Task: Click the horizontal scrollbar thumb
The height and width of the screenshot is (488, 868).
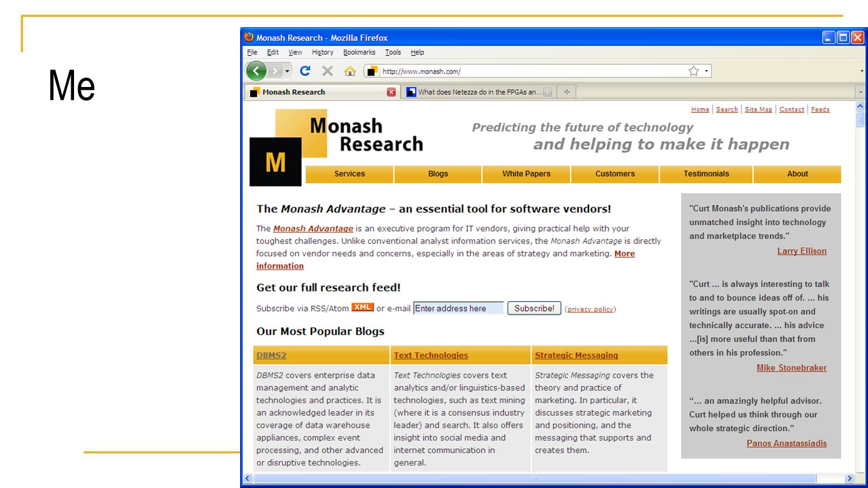Action: tap(535, 478)
